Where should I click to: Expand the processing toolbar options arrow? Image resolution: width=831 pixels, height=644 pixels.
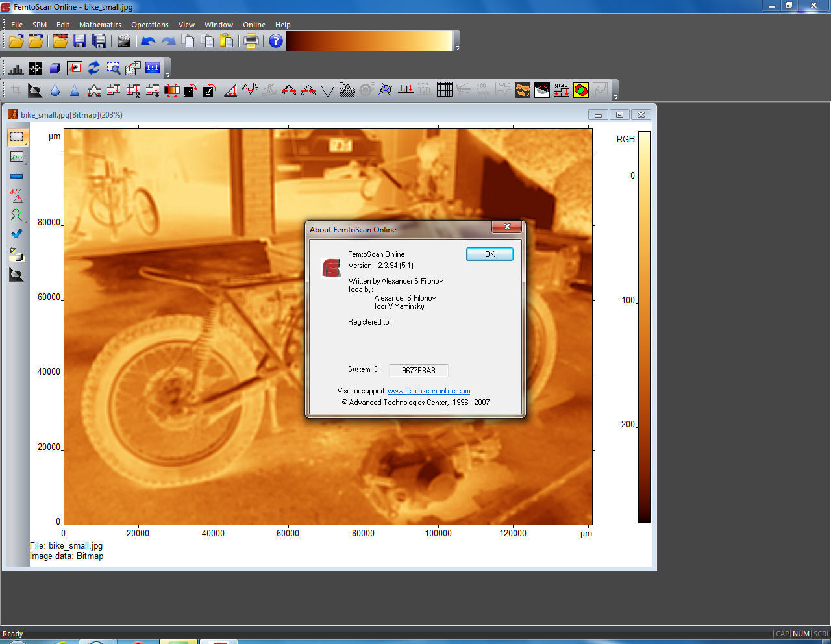tap(615, 96)
